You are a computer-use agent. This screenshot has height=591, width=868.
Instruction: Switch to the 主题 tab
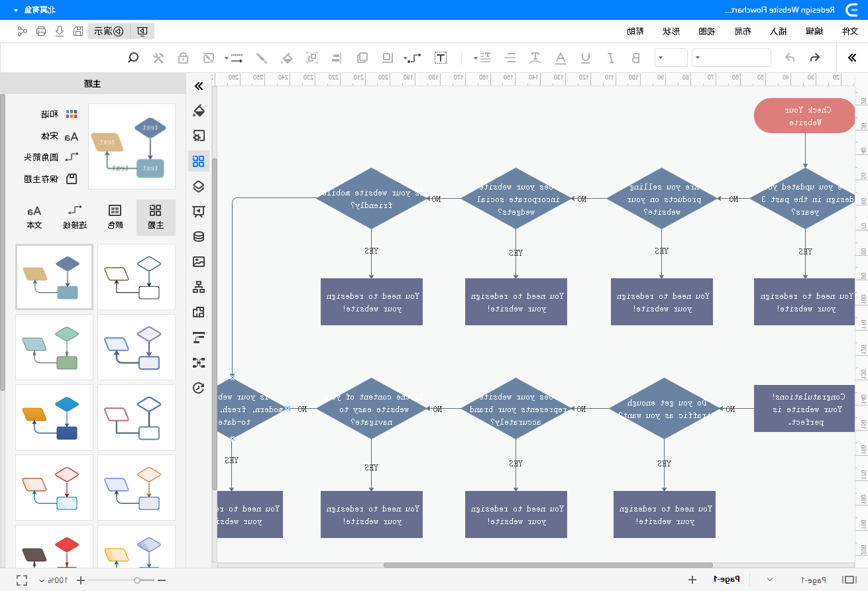[x=156, y=217]
